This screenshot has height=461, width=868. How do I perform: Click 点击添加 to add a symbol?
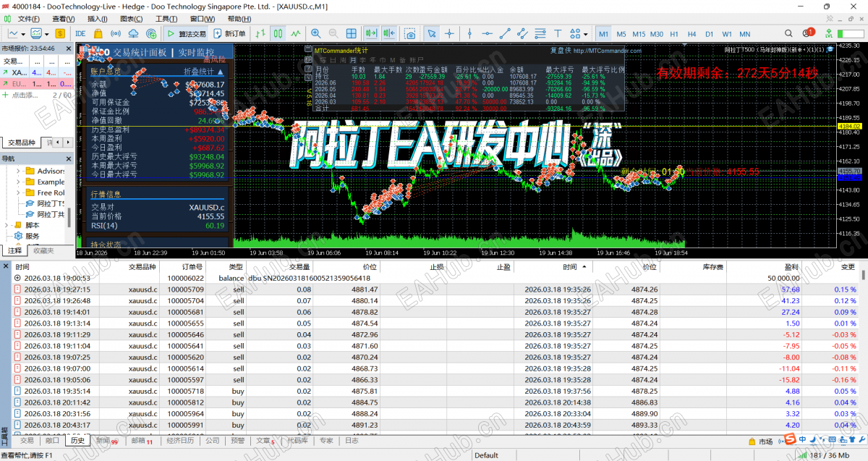pyautogui.click(x=25, y=96)
